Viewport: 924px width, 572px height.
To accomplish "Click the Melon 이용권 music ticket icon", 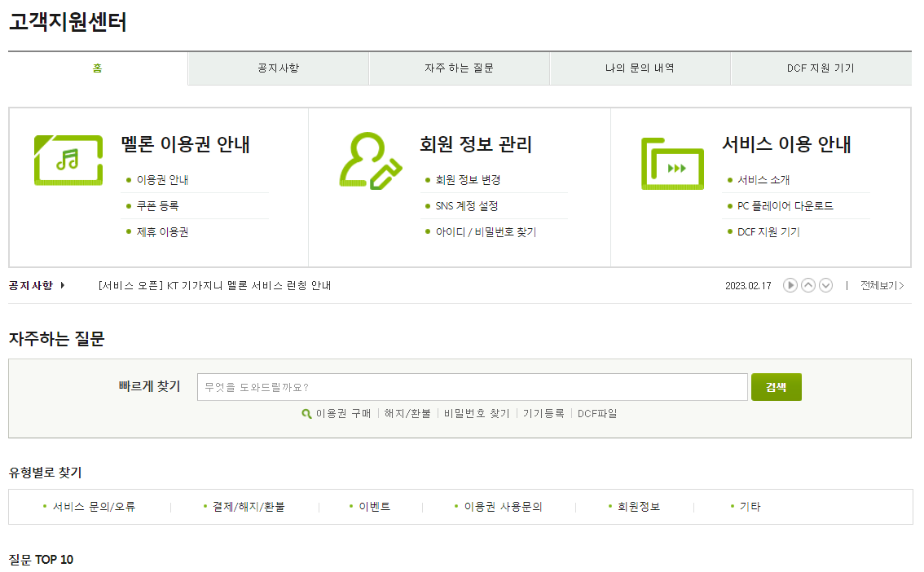I will 68,161.
